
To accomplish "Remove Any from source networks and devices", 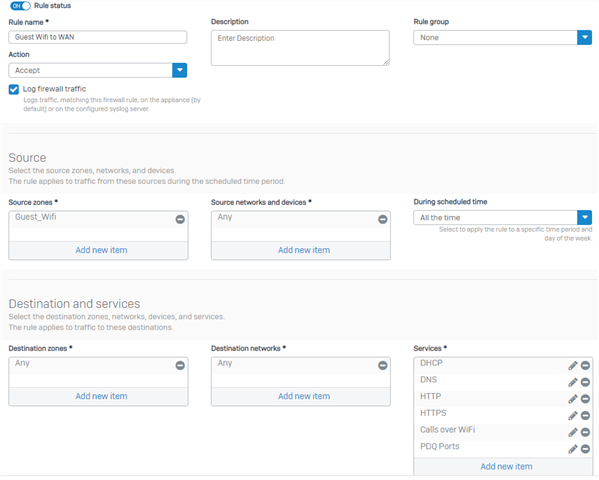I will pos(382,219).
